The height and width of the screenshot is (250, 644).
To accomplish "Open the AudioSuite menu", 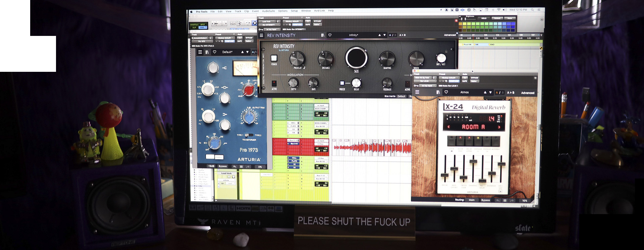I will [268, 11].
